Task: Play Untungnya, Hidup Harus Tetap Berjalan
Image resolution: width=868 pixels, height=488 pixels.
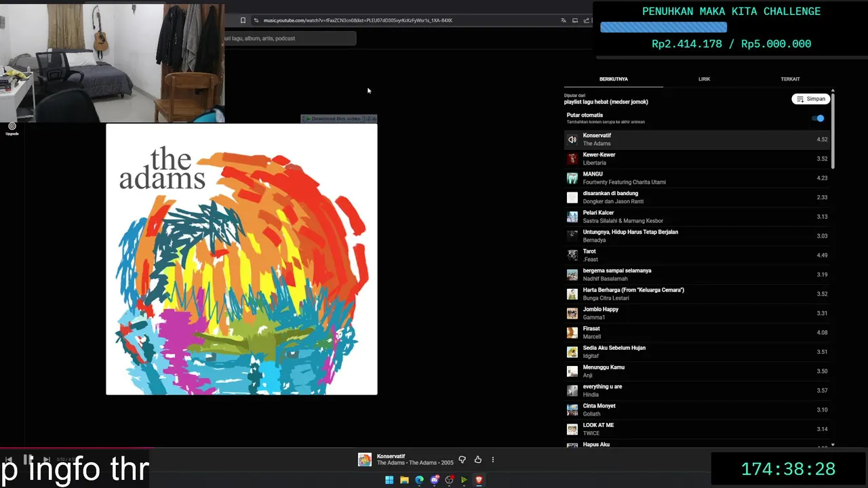Action: click(x=698, y=236)
